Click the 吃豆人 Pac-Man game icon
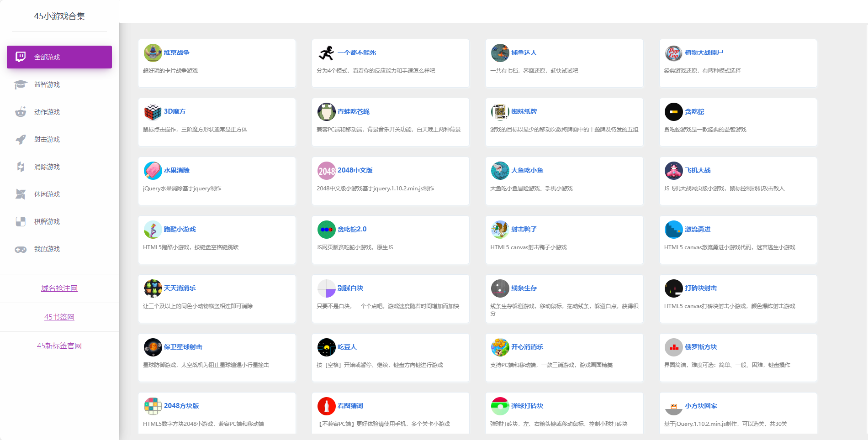Image resolution: width=868 pixels, height=440 pixels. coord(326,347)
